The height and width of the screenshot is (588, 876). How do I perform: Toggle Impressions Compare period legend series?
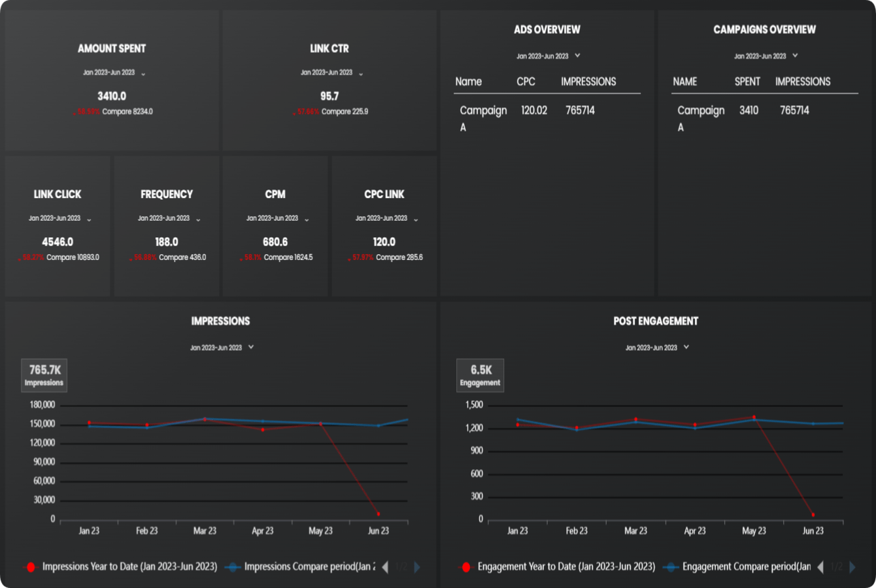(301, 567)
